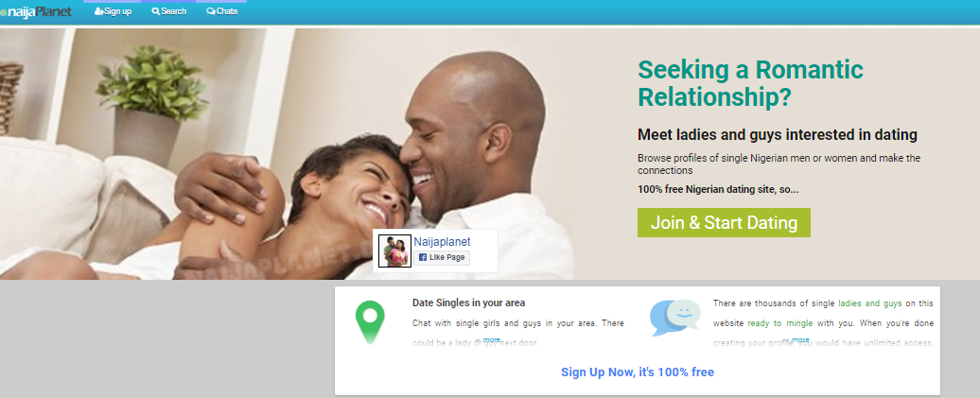The height and width of the screenshot is (398, 980).
Task: Open the Search menu item
Action: pos(168,11)
